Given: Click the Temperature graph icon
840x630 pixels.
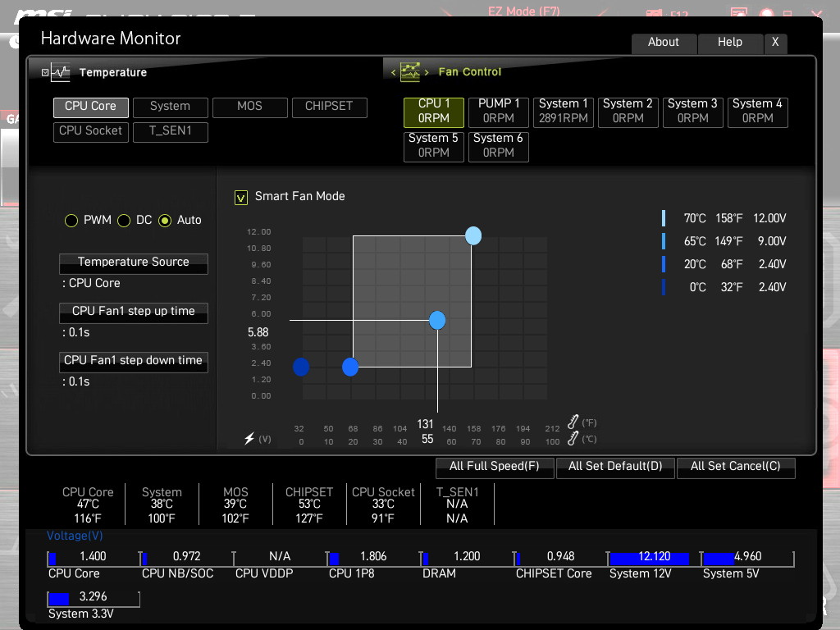Looking at the screenshot, I should tap(61, 72).
